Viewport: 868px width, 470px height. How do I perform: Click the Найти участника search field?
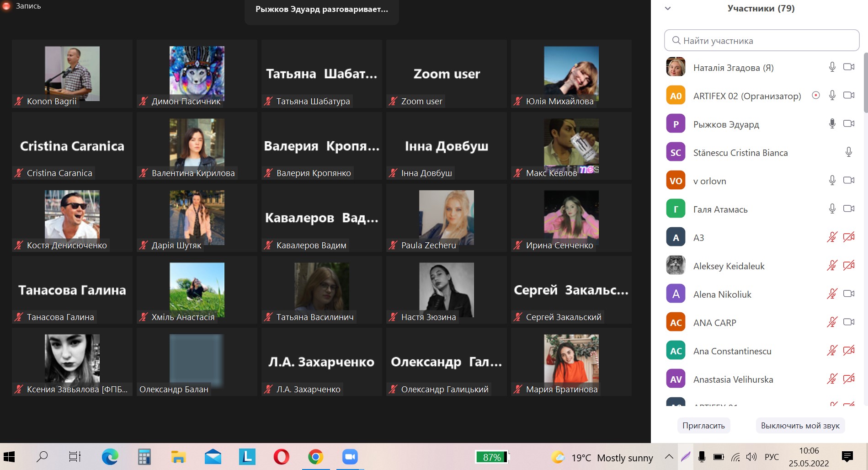(761, 41)
